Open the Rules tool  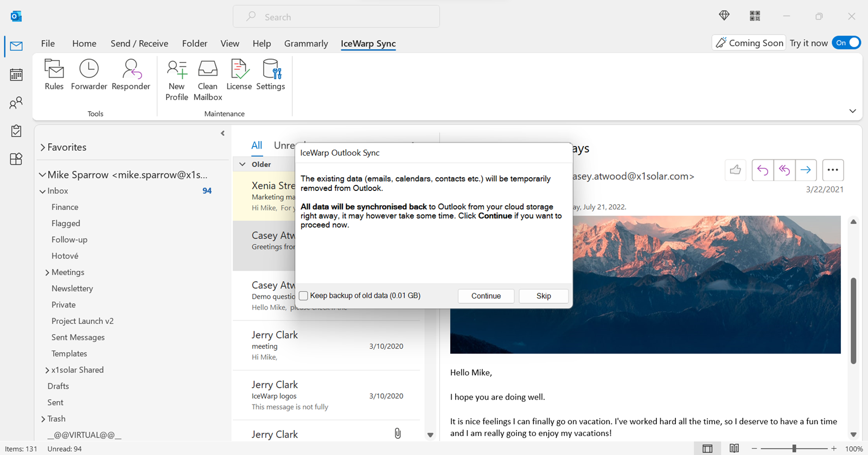tap(54, 75)
